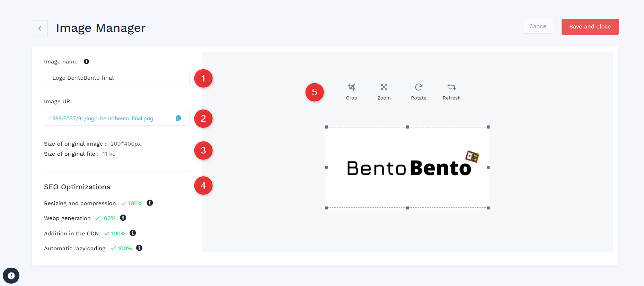Click the left-middle crop selection handle
Viewport: 644px width, 286px height.
[x=326, y=167]
